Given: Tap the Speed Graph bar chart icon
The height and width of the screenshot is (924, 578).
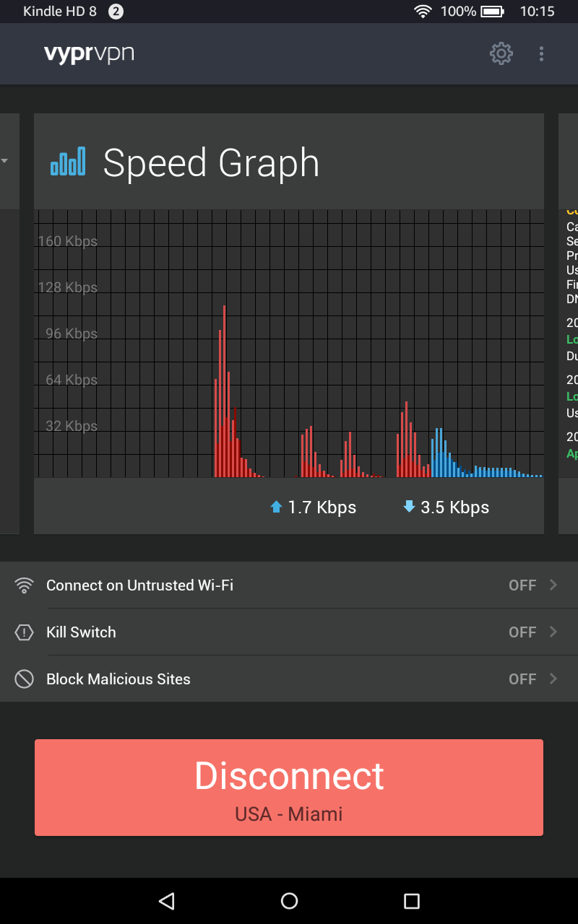Looking at the screenshot, I should [x=68, y=162].
